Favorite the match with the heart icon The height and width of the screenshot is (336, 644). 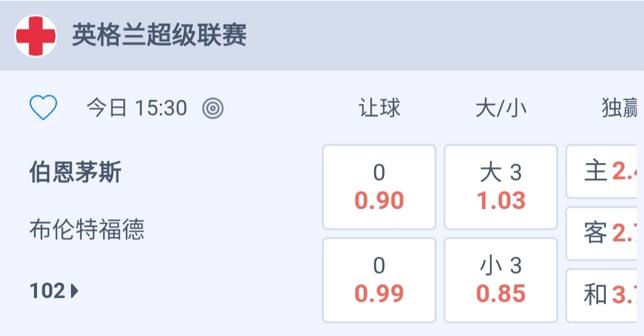point(43,108)
